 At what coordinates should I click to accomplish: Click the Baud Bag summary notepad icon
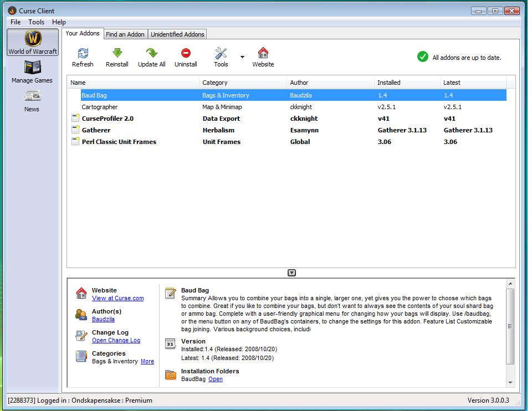point(170,293)
